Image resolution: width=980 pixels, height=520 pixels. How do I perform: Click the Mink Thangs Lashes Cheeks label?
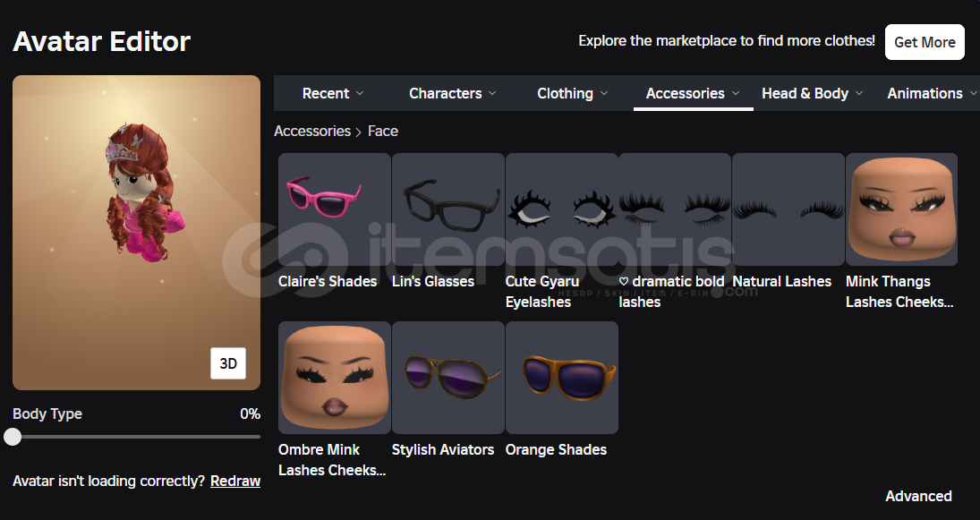click(x=899, y=291)
